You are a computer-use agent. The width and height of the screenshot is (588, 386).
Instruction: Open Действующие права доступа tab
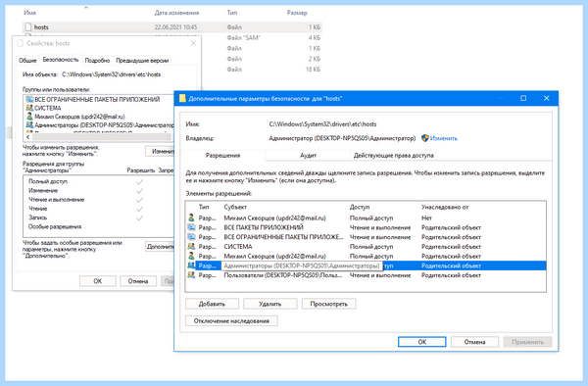point(393,155)
